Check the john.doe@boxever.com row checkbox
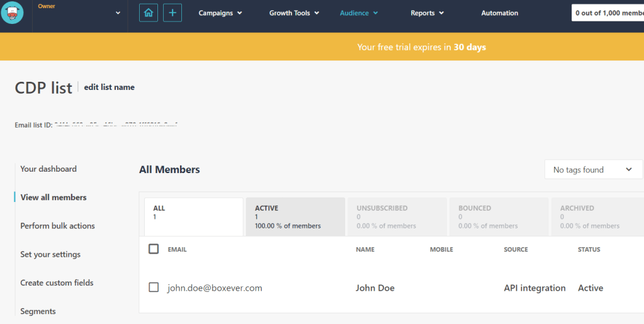 point(154,288)
